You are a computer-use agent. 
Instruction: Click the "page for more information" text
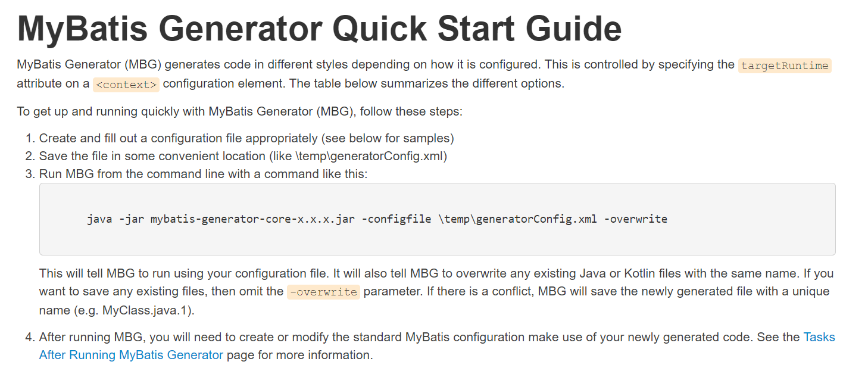(x=299, y=356)
